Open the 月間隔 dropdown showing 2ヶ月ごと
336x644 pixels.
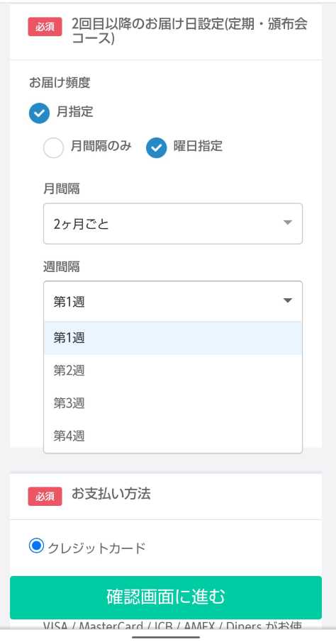[x=173, y=224]
